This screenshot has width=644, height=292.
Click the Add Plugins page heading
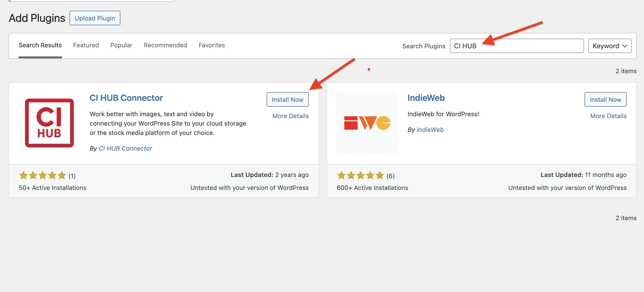pos(37,18)
